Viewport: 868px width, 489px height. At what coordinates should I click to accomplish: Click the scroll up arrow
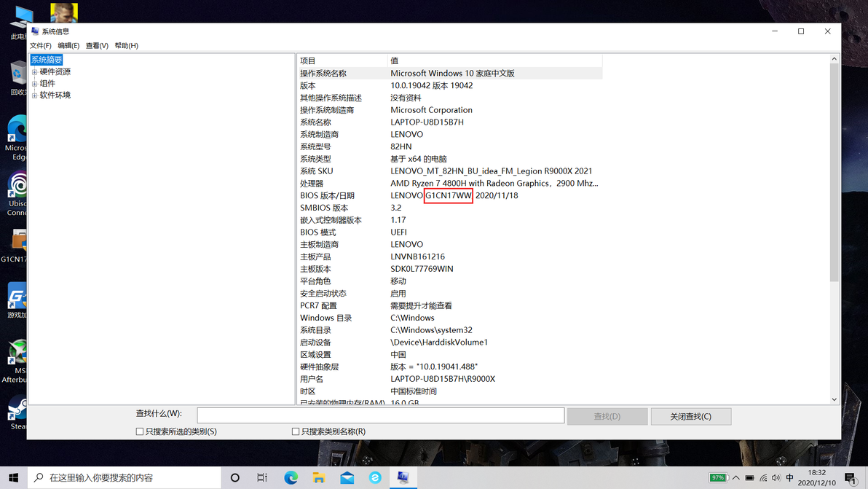[835, 59]
